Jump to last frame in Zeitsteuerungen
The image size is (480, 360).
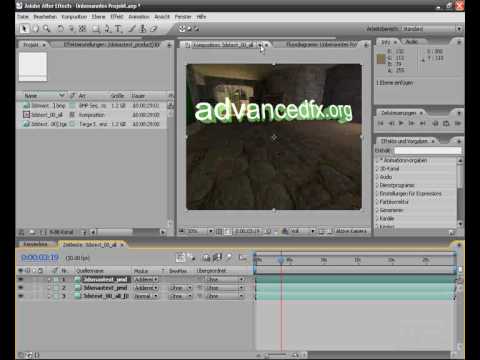(x=423, y=124)
